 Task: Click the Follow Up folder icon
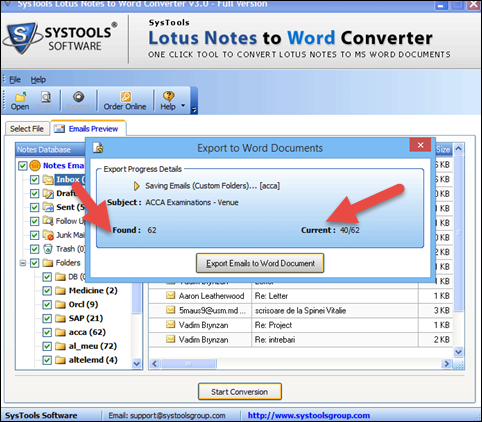[x=48, y=221]
